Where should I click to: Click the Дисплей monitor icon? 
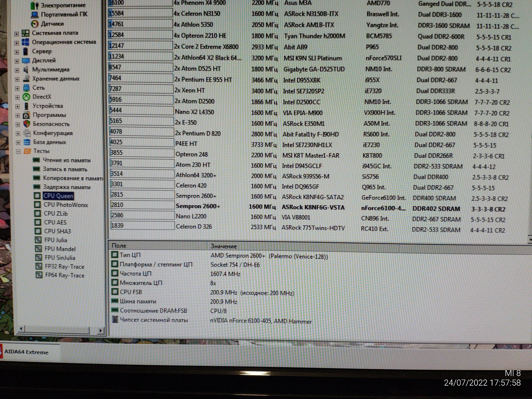pos(26,61)
